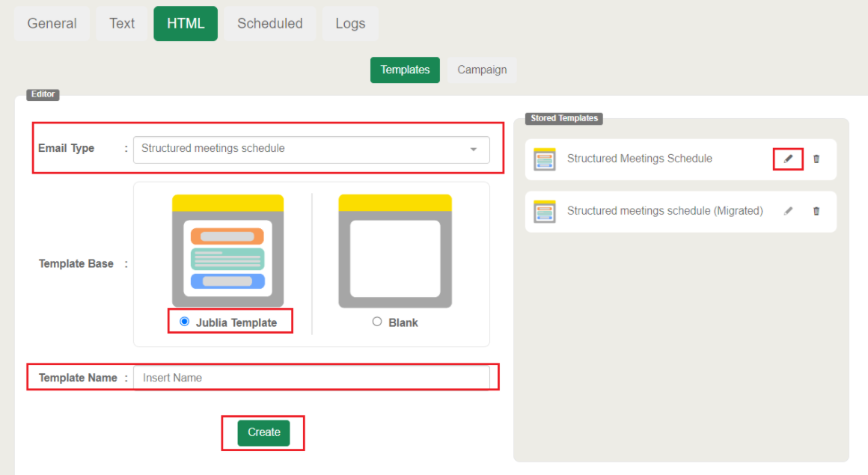
Task: Select the Blank radio button
Action: (377, 322)
